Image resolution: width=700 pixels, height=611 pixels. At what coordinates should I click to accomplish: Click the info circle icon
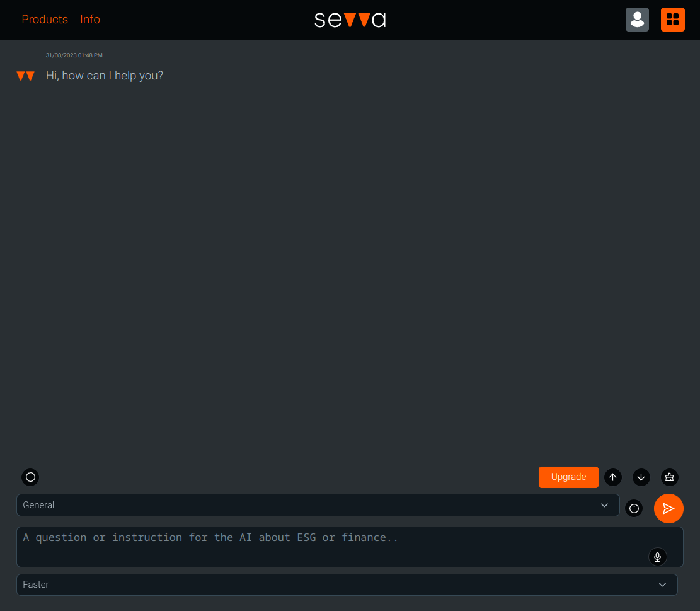coord(634,508)
